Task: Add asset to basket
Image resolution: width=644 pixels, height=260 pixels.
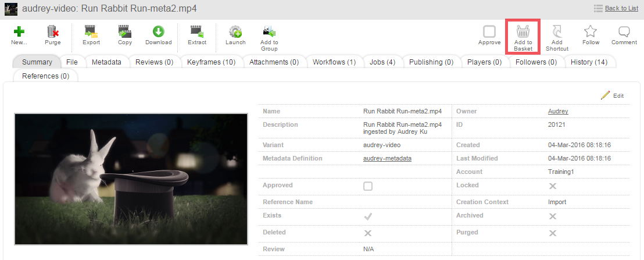Action: coord(523,32)
